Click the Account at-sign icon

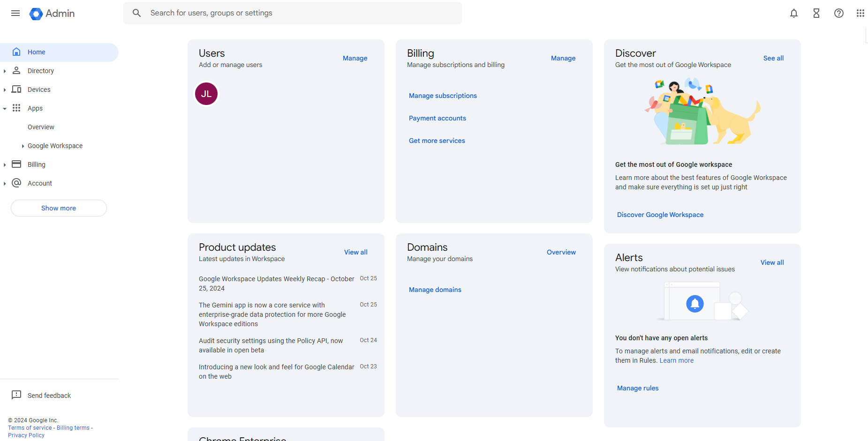[16, 183]
